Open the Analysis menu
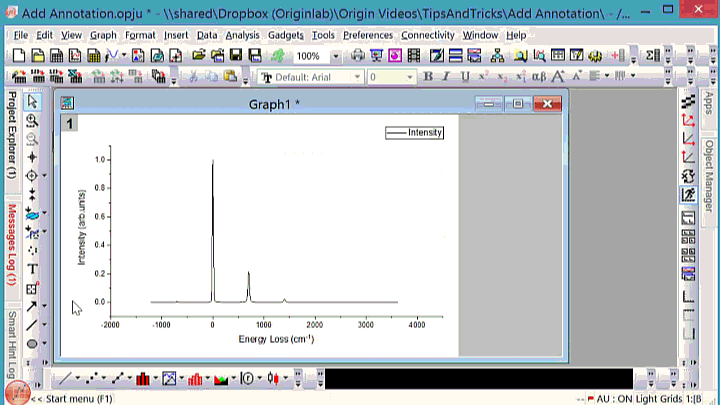Screen dimensions: 720x405 point(242,35)
